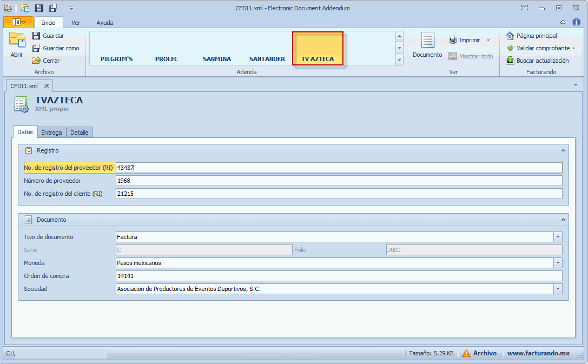Open the Imprimir dropdown arrow
This screenshot has width=588, height=364.
(488, 40)
